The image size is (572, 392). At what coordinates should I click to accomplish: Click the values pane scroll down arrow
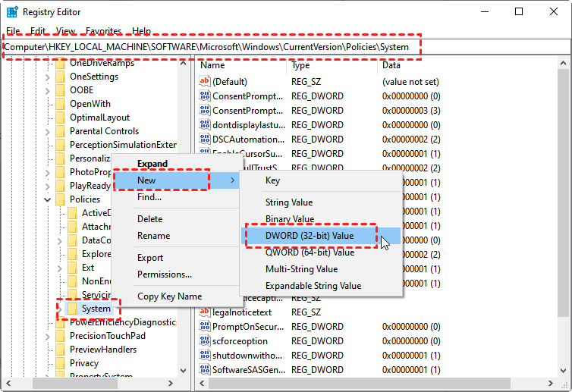point(563,371)
